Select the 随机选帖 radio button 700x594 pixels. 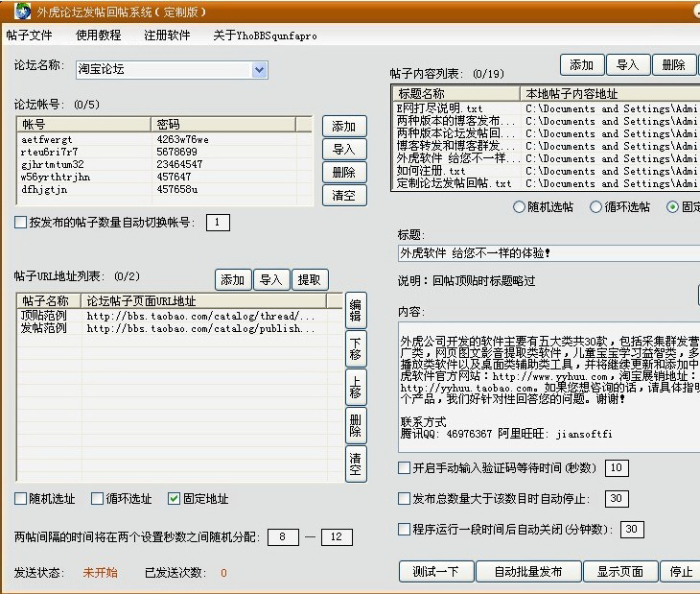click(520, 206)
